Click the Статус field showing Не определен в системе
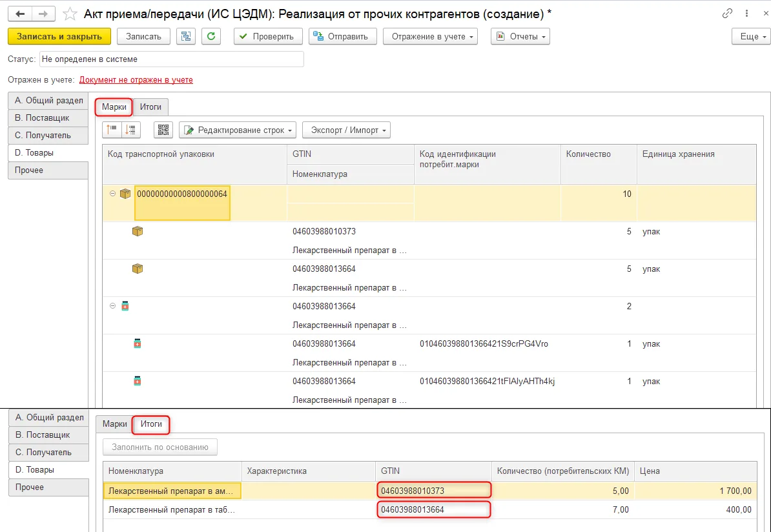Viewport: 771px width, 532px height. point(172,59)
